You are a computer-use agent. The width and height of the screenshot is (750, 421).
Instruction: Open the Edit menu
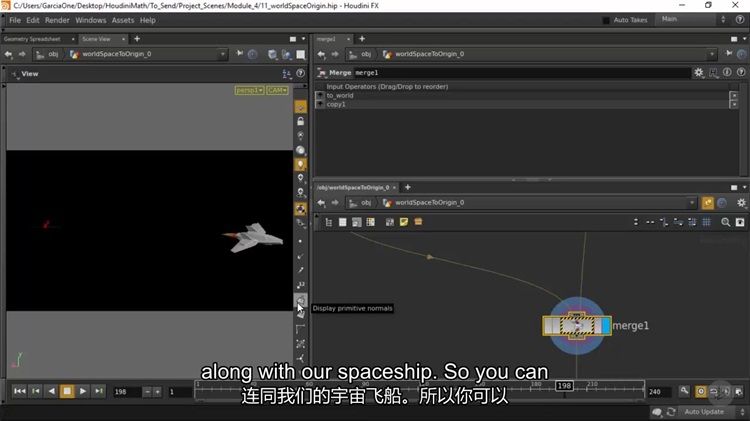(33, 20)
